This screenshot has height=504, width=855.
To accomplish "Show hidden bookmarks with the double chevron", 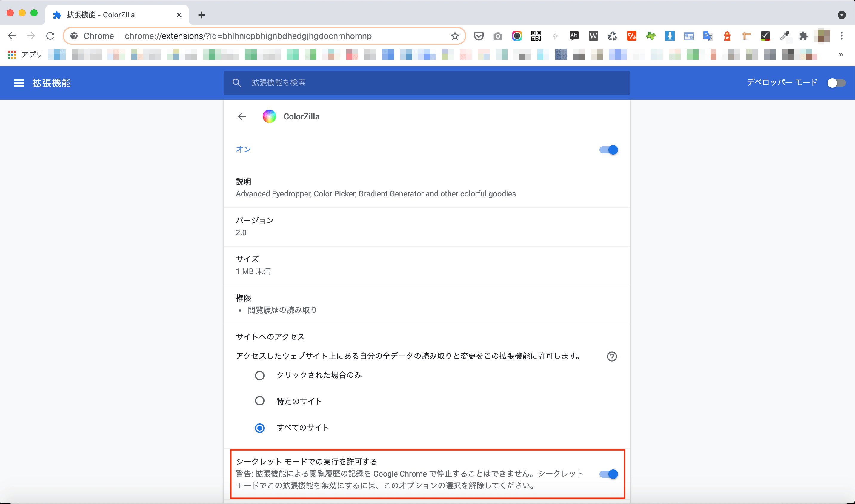I will [841, 54].
